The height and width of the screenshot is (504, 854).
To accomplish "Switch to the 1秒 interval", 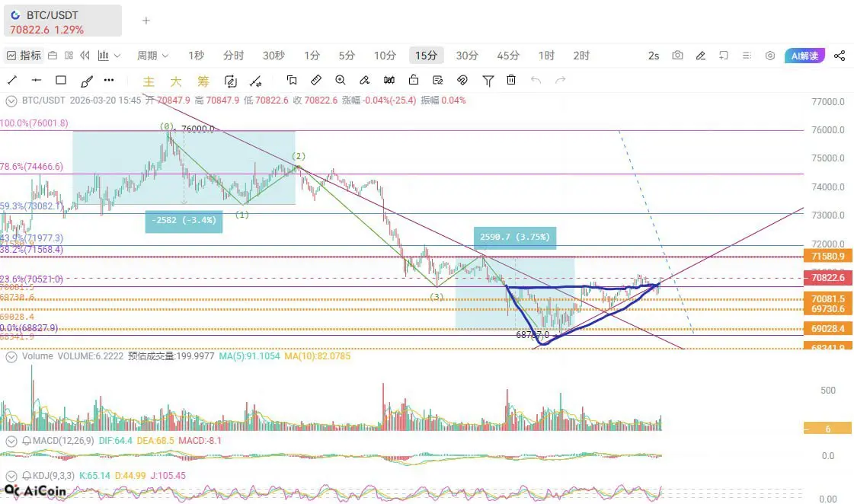I will click(x=196, y=56).
